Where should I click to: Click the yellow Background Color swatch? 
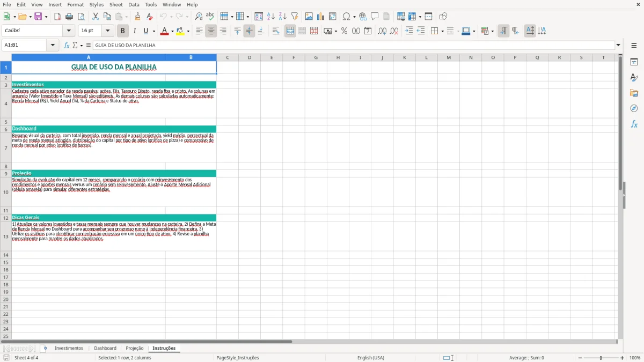click(x=180, y=31)
